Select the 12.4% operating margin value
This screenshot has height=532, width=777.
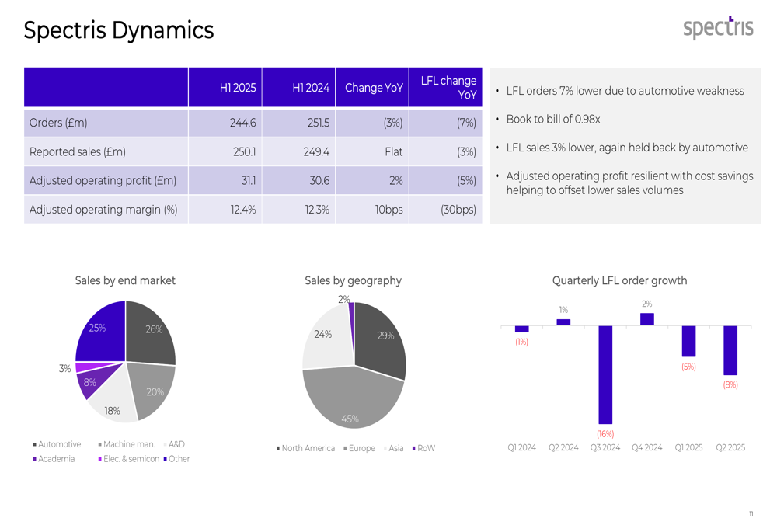tap(243, 210)
